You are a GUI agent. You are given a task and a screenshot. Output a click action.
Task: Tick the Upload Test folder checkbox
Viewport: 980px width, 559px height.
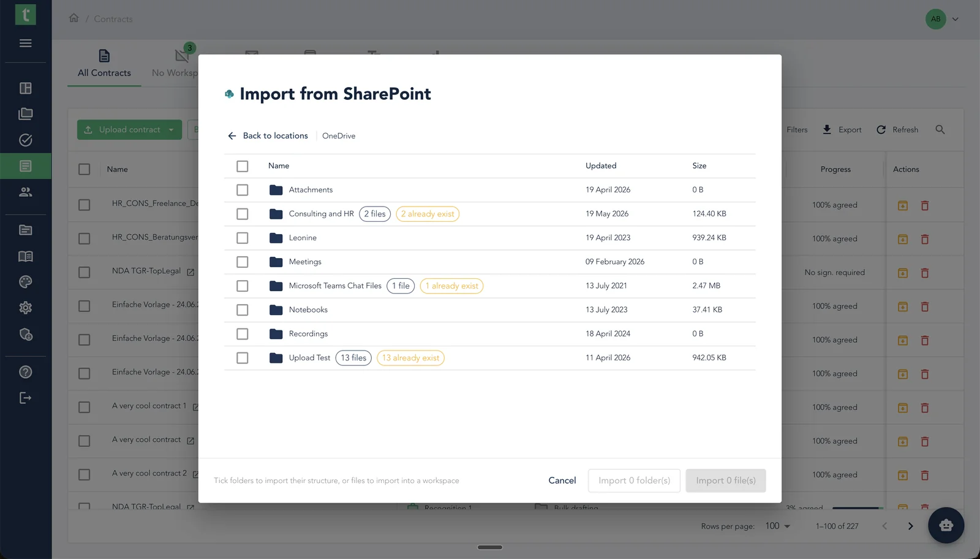(243, 358)
